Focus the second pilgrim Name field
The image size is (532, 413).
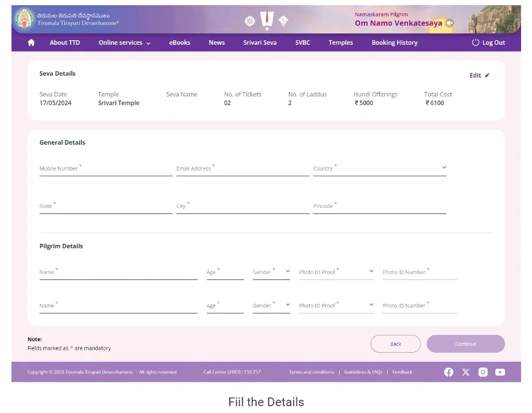pyautogui.click(x=118, y=306)
